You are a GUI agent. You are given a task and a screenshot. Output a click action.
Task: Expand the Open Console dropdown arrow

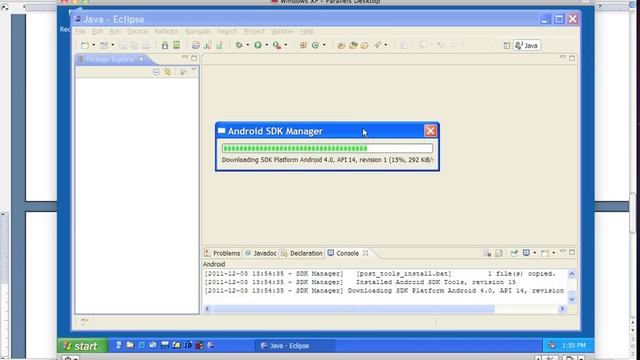tap(553, 253)
